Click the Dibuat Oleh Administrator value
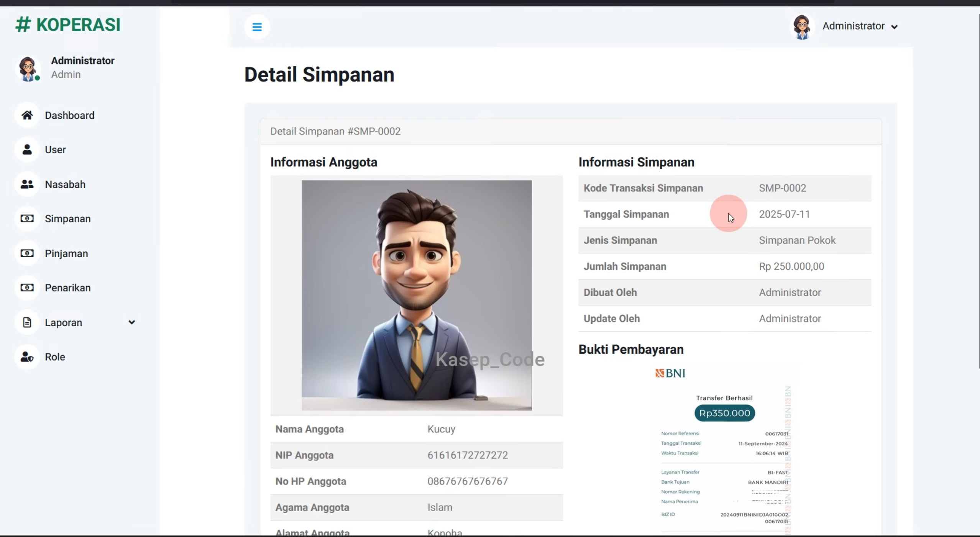Image resolution: width=980 pixels, height=537 pixels. [x=790, y=292]
